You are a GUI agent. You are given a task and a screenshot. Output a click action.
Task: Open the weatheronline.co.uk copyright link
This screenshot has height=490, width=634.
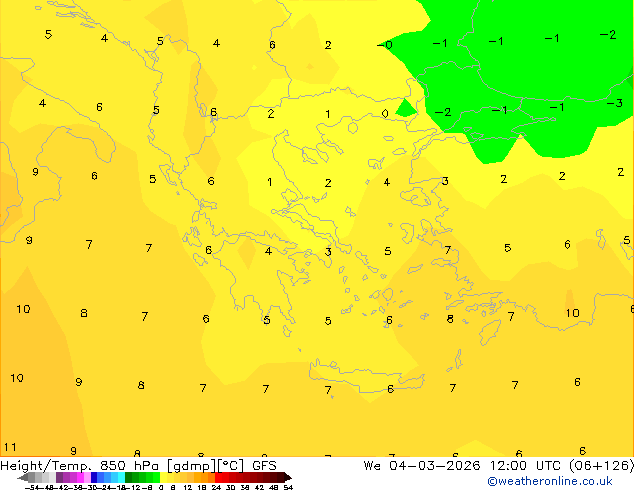click(550, 481)
